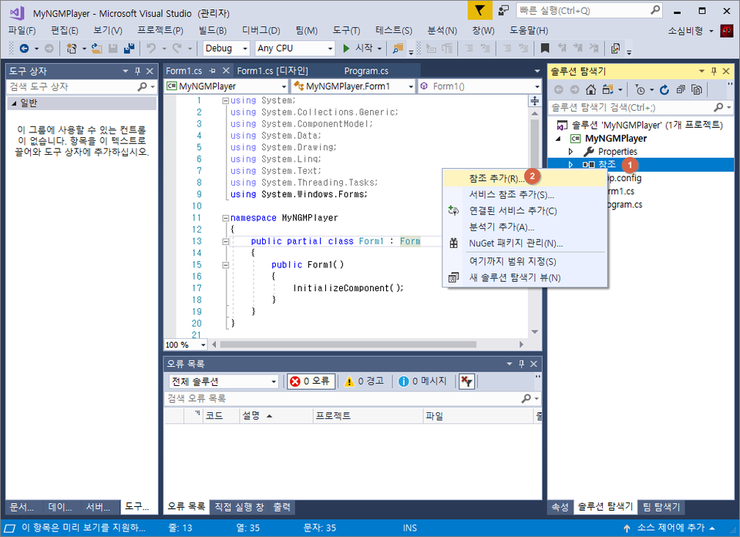Collapse the MyNGMPlayer project node

point(559,139)
